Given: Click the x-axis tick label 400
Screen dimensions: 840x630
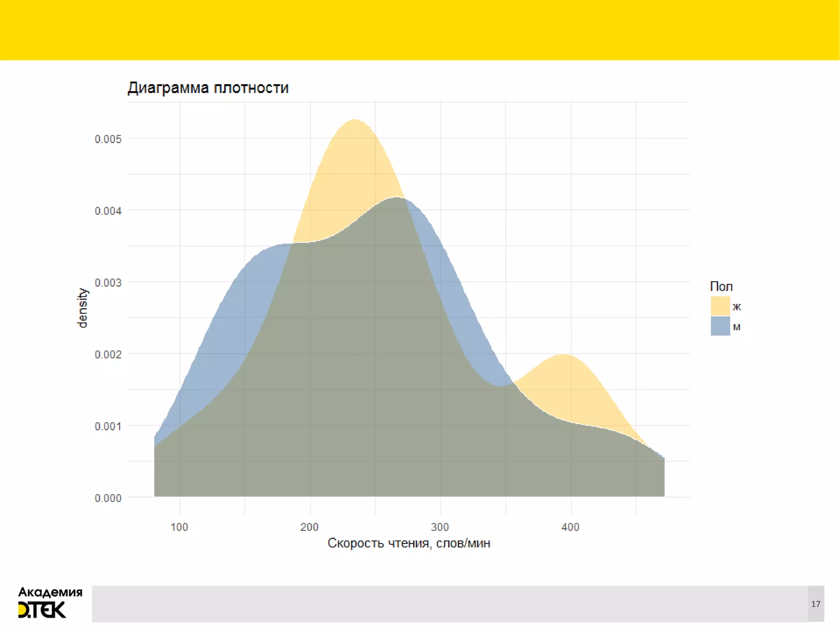Looking at the screenshot, I should [x=570, y=527].
